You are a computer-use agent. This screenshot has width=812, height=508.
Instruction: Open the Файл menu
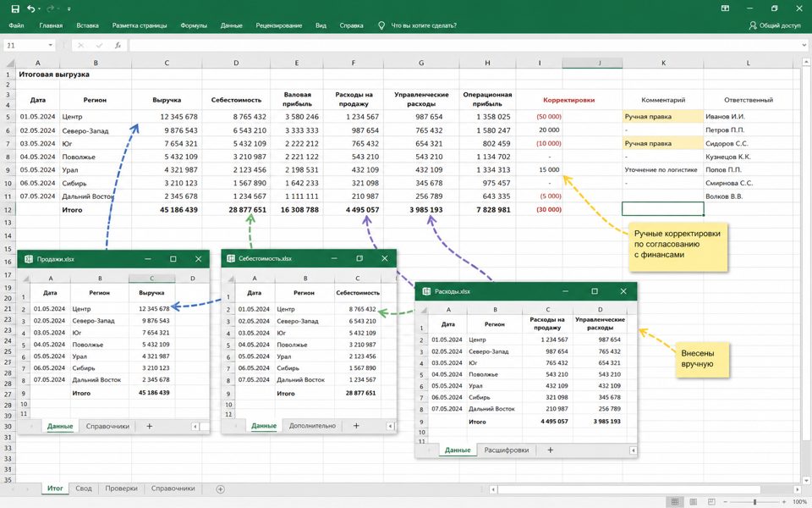(x=16, y=25)
